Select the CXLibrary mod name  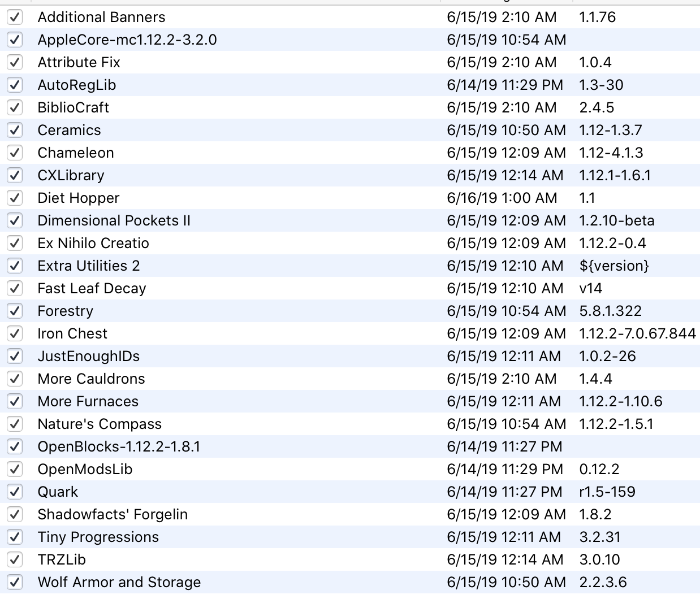(x=71, y=176)
